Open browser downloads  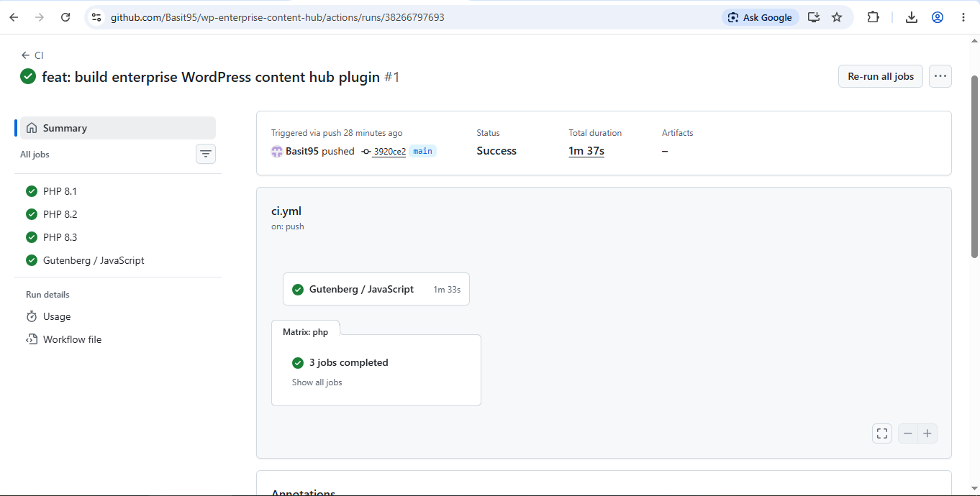pos(912,17)
